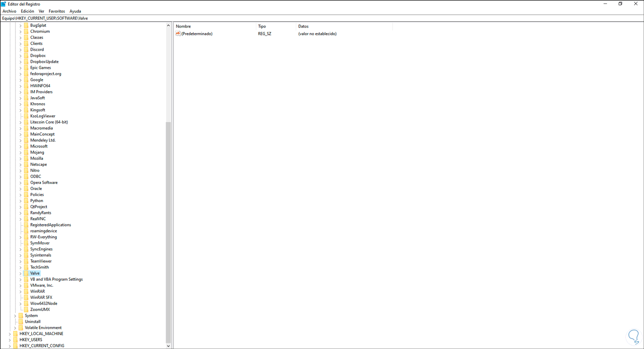Select the Google folder icon
Viewport: 644px width, 349px height.
[26, 80]
